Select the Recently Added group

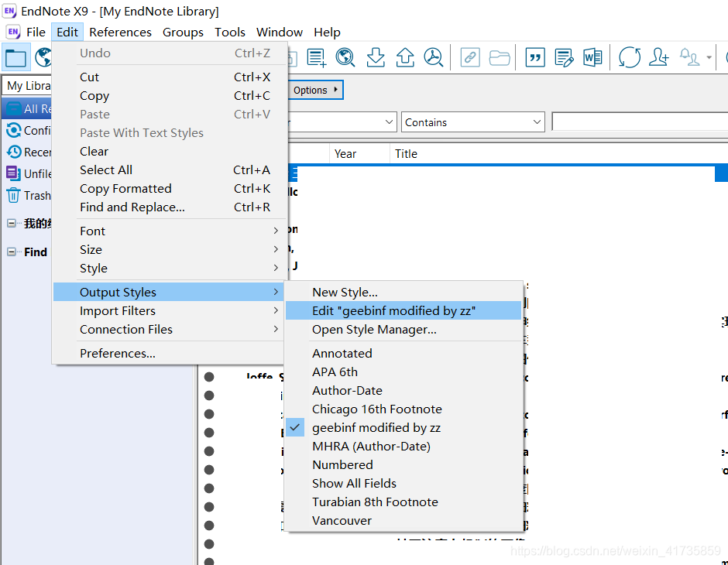(28, 152)
